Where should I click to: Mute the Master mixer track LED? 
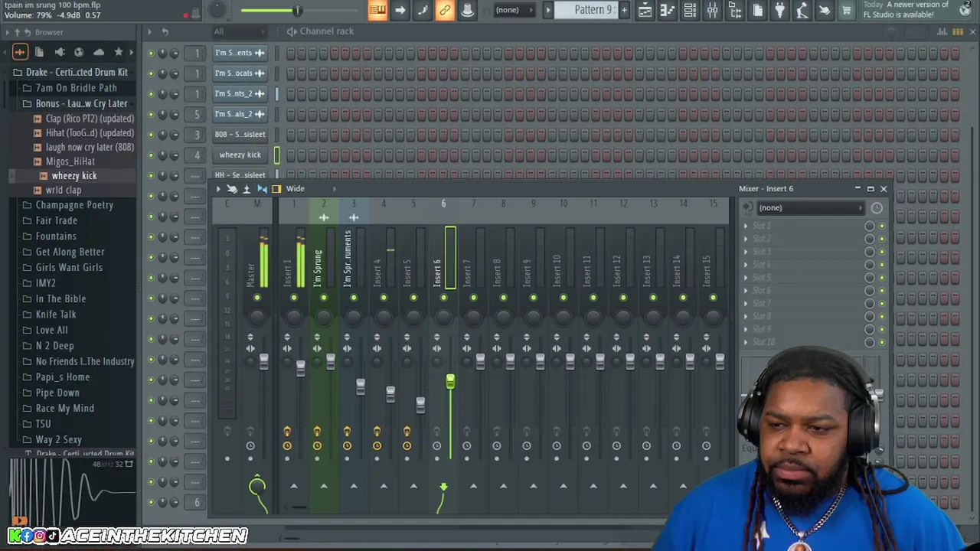tap(256, 298)
